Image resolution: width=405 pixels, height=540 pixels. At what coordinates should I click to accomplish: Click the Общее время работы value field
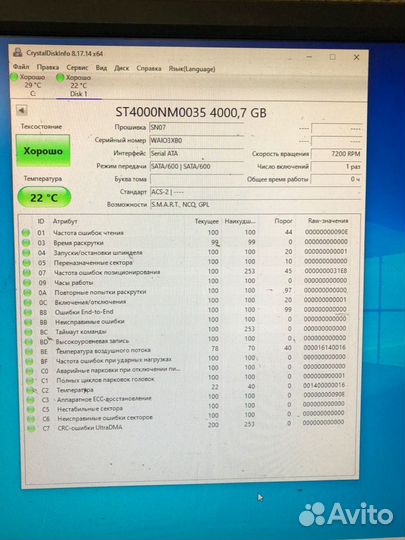pos(336,179)
